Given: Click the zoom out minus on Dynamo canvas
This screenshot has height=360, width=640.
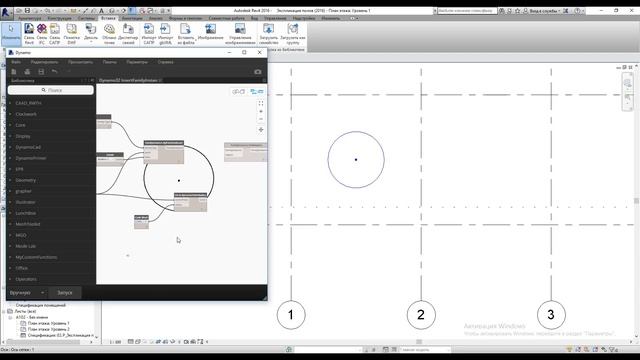Looking at the screenshot, I should pyautogui.click(x=261, y=119).
